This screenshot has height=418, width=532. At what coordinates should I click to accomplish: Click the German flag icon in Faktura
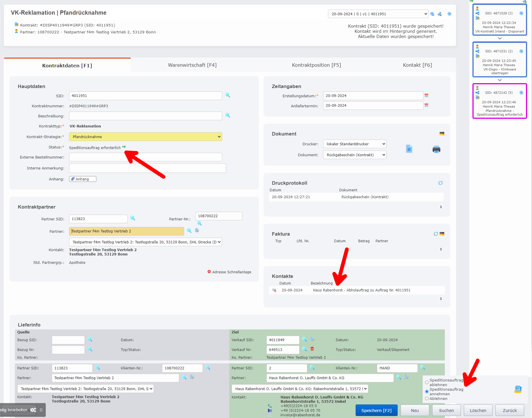442,234
